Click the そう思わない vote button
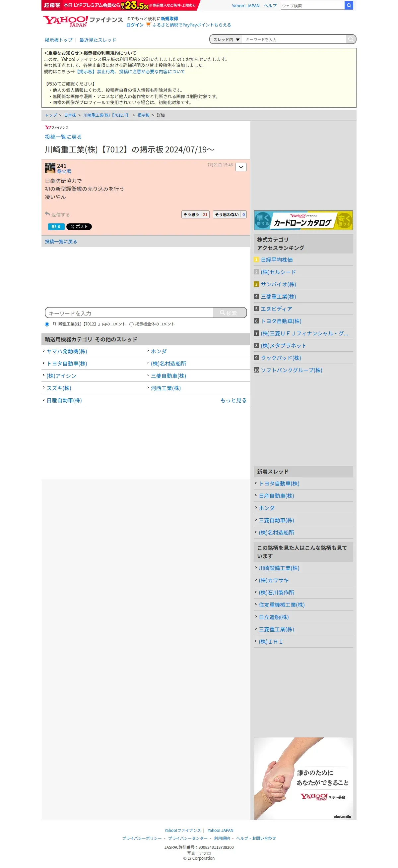 230,214
